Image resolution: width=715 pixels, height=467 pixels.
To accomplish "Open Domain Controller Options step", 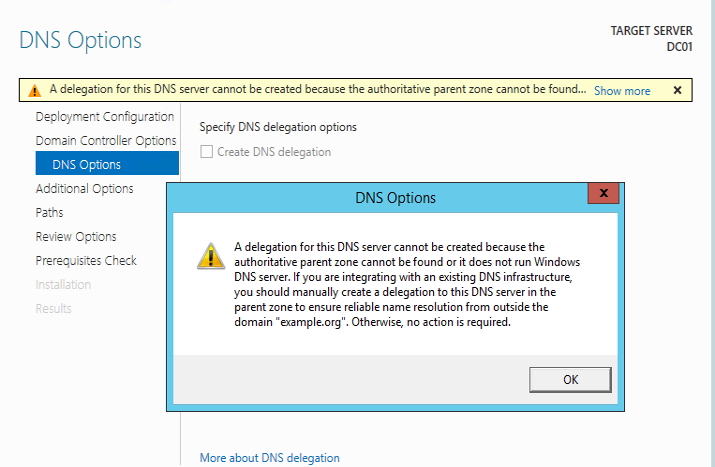I will [x=106, y=141].
